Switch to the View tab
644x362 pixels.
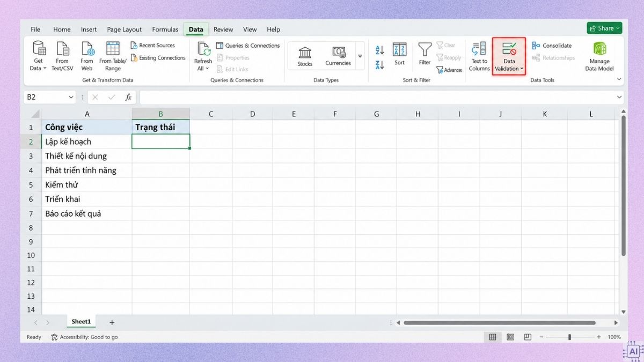[250, 29]
